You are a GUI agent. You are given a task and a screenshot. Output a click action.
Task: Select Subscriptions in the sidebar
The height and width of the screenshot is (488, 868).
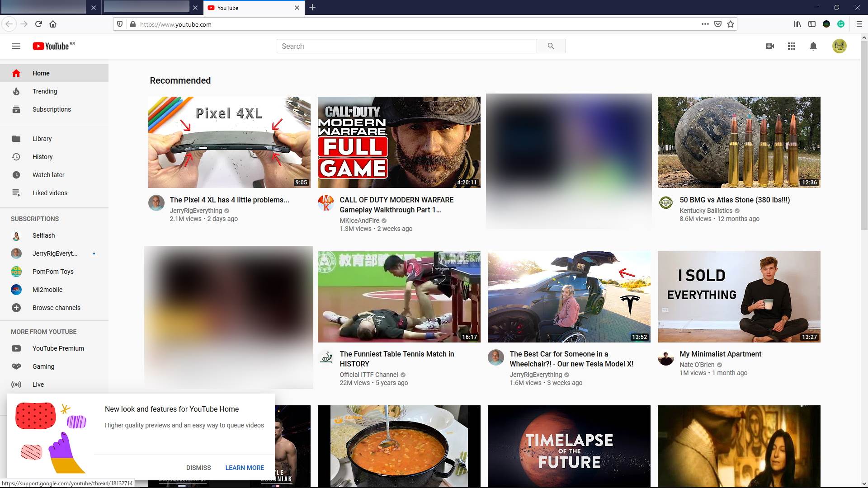[51, 109]
